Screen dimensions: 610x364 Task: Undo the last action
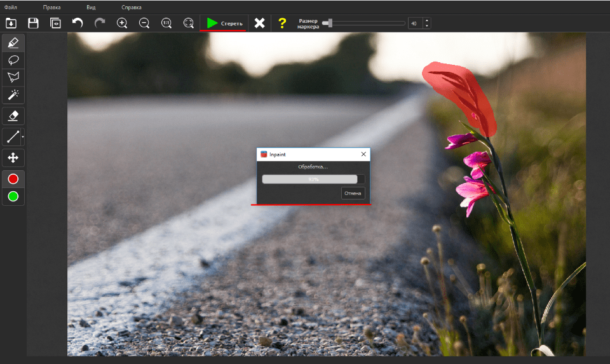tap(78, 24)
